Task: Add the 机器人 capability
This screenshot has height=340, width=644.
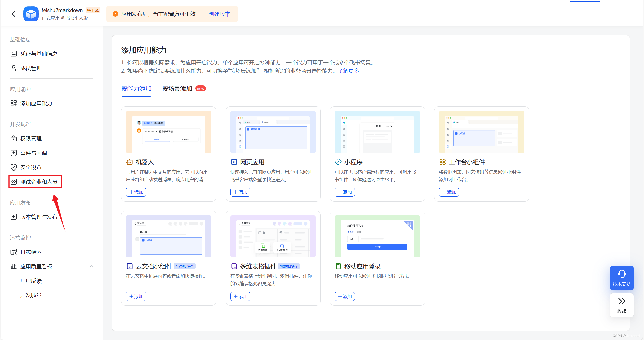Action: pyautogui.click(x=136, y=192)
